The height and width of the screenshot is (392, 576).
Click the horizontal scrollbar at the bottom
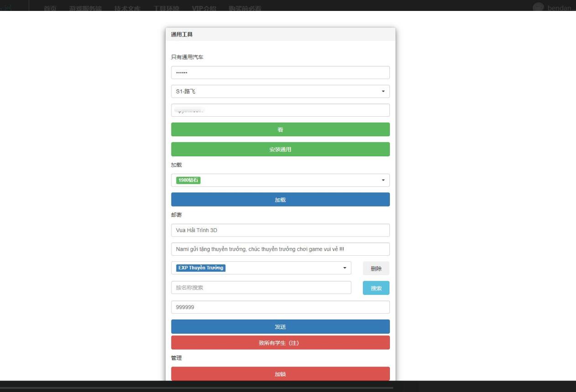point(196,388)
